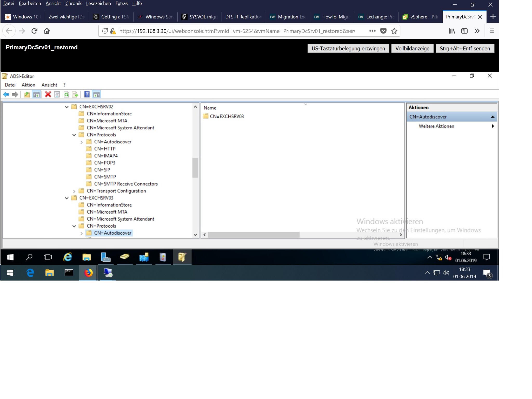This screenshot has width=532, height=399.
Task: Open the Datei menu in ADSI-Editor
Action: pyautogui.click(x=10, y=85)
